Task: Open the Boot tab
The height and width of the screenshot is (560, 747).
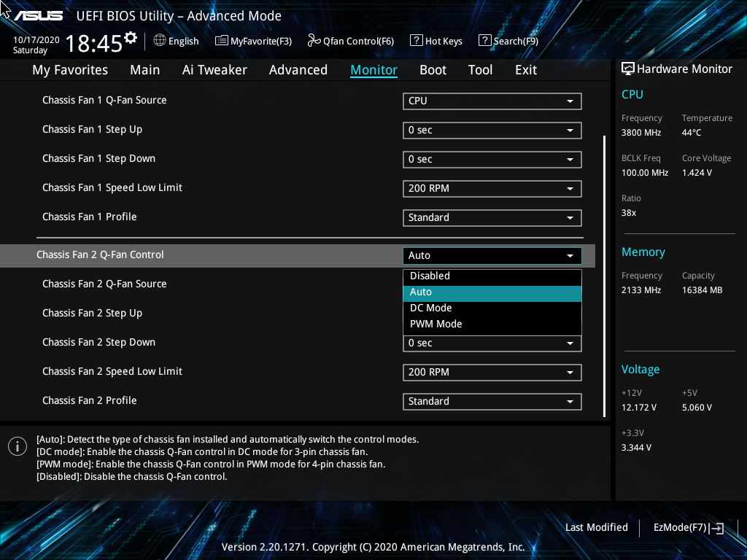Action: pyautogui.click(x=433, y=70)
